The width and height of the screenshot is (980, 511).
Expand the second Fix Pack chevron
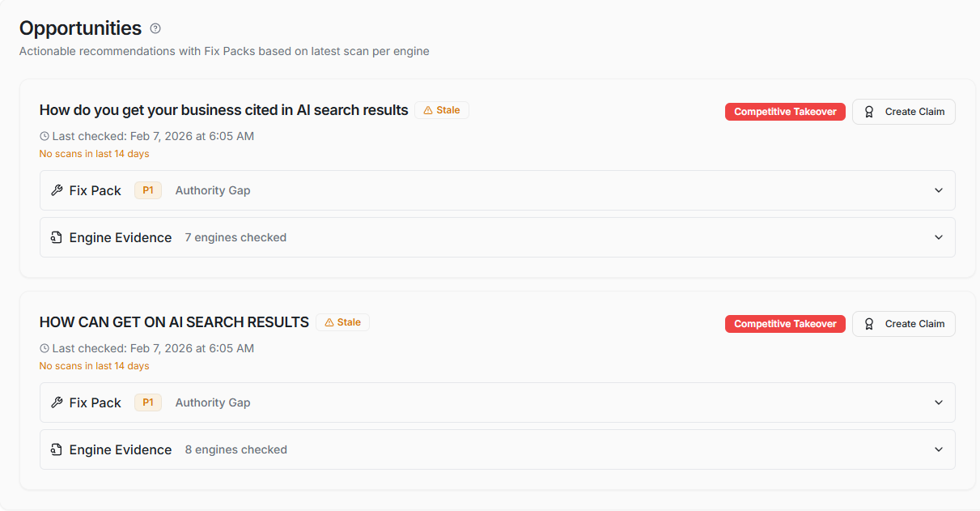coord(939,402)
